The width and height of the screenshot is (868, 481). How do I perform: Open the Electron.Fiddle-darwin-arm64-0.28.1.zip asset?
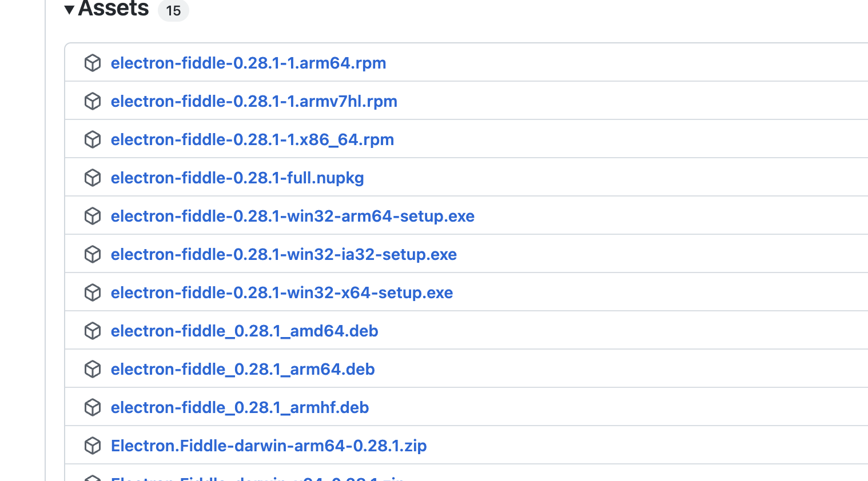pos(269,445)
